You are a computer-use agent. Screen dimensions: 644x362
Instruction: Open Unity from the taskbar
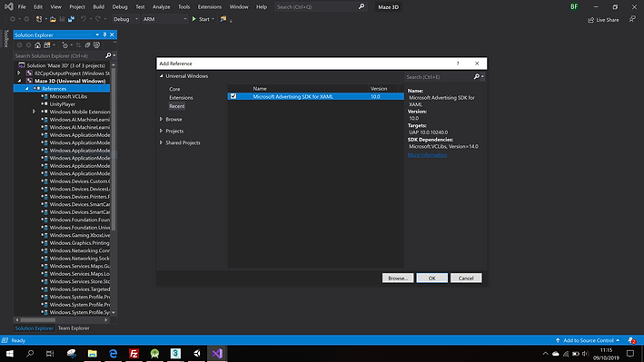tap(197, 354)
